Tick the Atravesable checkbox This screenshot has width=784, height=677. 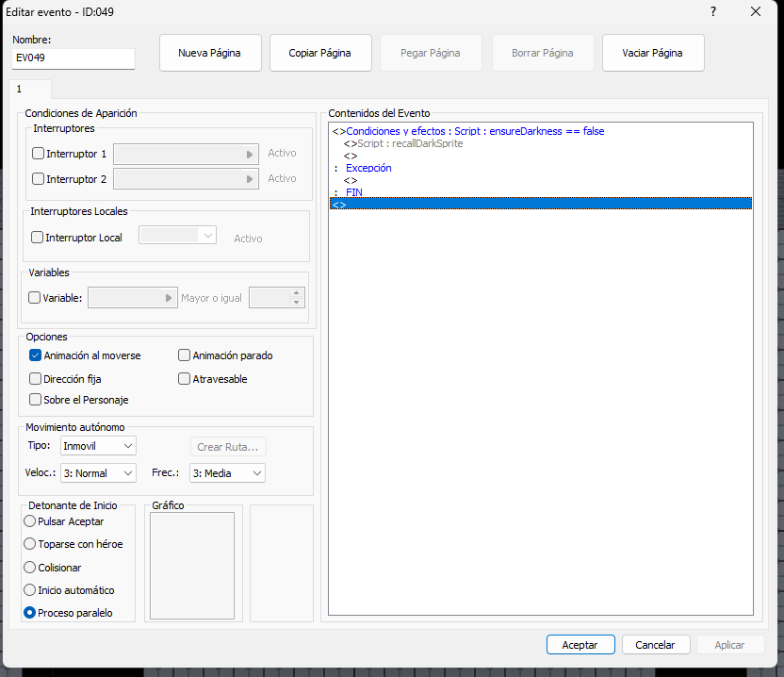[185, 379]
